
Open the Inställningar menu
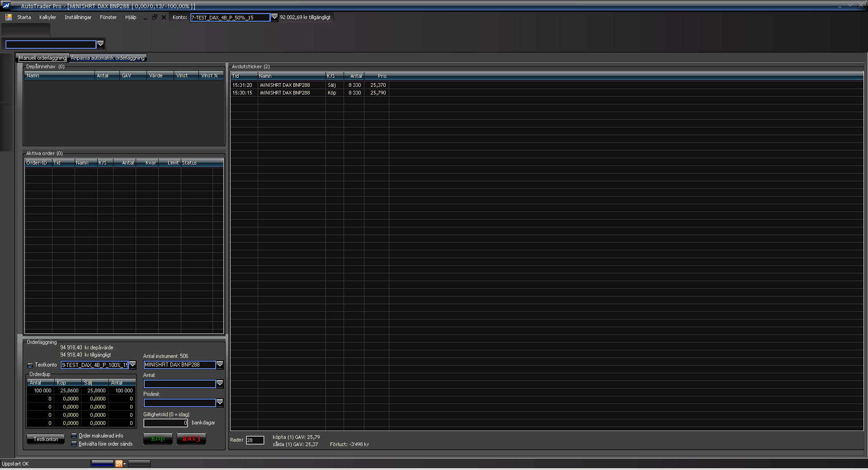click(78, 17)
